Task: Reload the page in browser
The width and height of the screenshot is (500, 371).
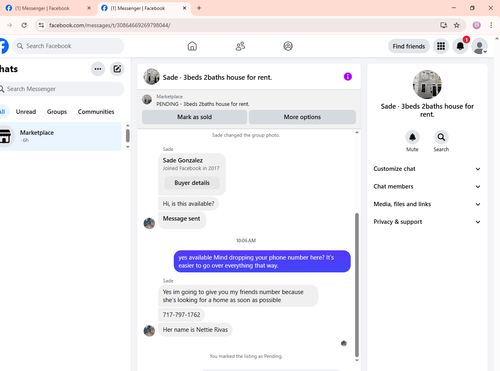Action: 24,25
